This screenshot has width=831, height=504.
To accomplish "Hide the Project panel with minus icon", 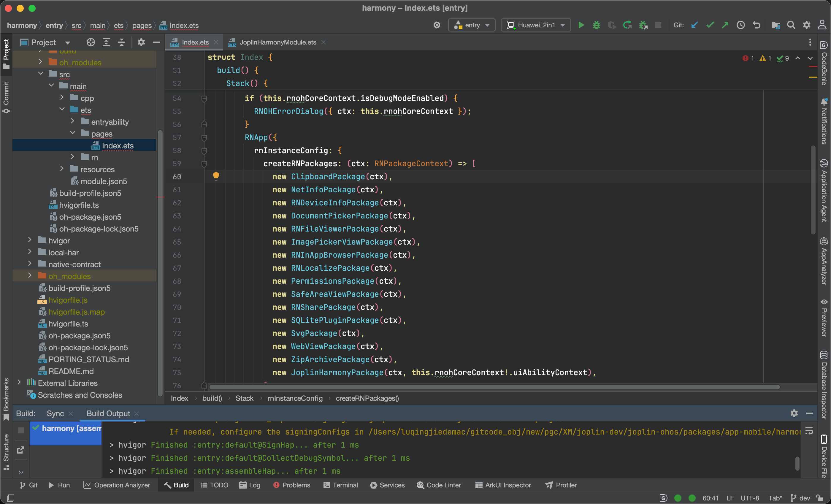I will 156,42.
